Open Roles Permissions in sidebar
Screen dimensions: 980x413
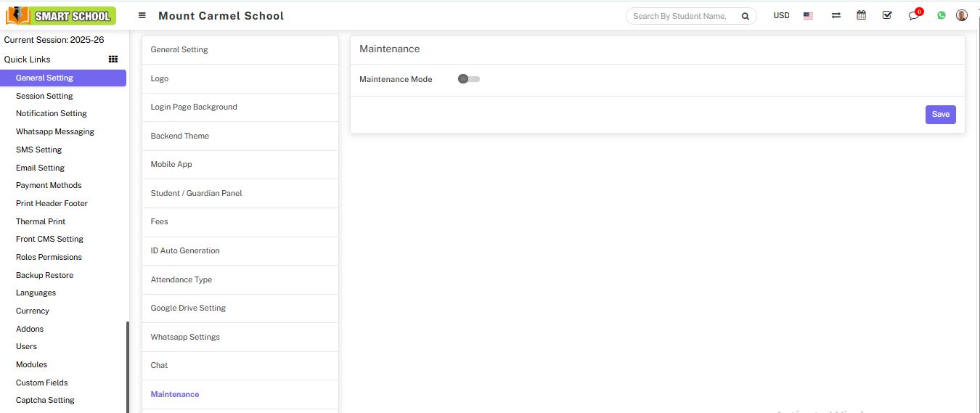click(49, 257)
